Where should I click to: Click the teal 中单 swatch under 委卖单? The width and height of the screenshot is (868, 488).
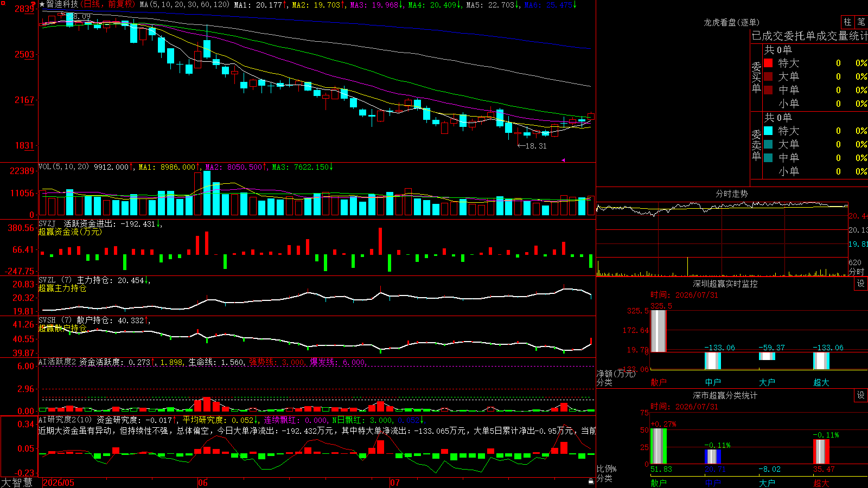tap(768, 157)
